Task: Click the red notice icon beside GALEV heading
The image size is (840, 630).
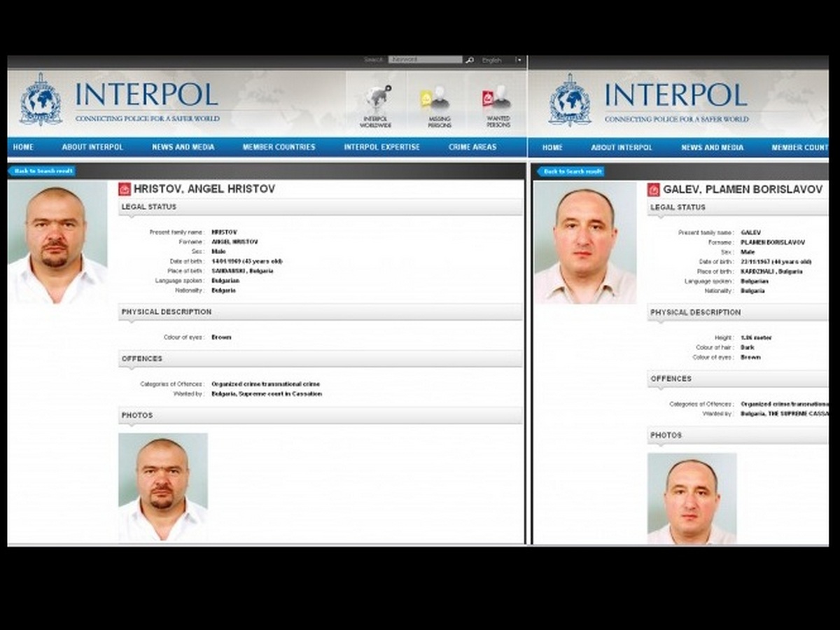Action: pos(654,190)
